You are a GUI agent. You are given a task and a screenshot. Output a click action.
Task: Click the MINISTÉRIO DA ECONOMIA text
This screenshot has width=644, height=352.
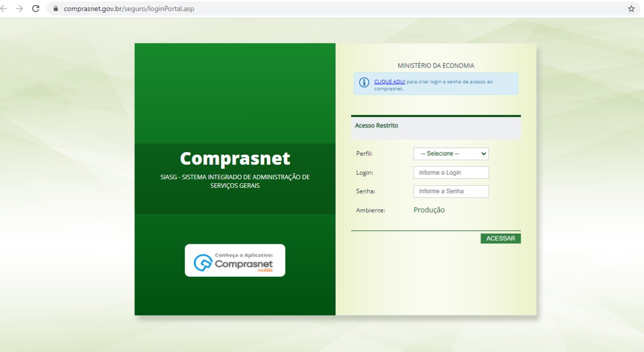click(436, 65)
